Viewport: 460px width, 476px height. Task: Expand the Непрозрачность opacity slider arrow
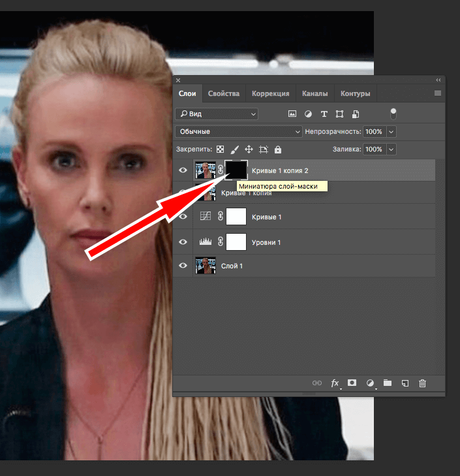(x=391, y=131)
